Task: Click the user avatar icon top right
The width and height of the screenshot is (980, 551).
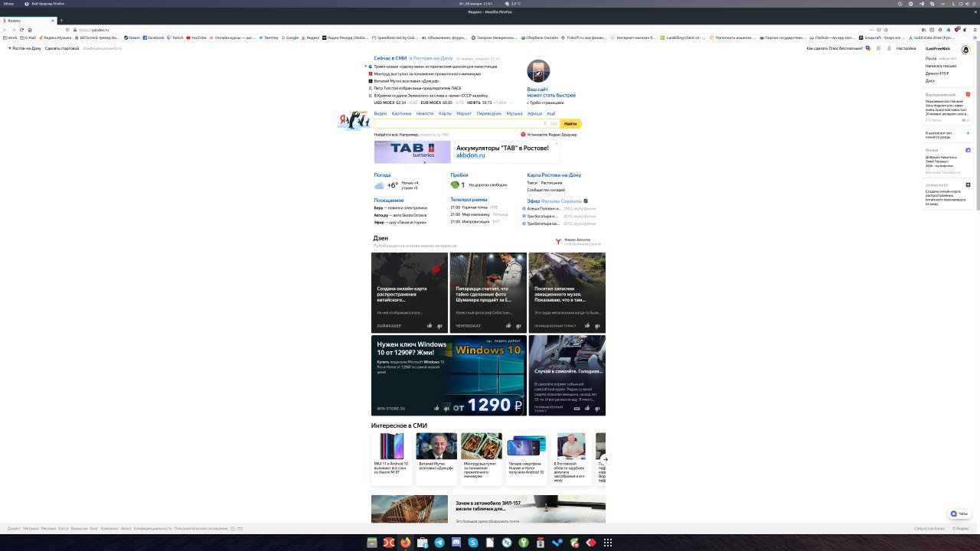Action: click(x=965, y=50)
